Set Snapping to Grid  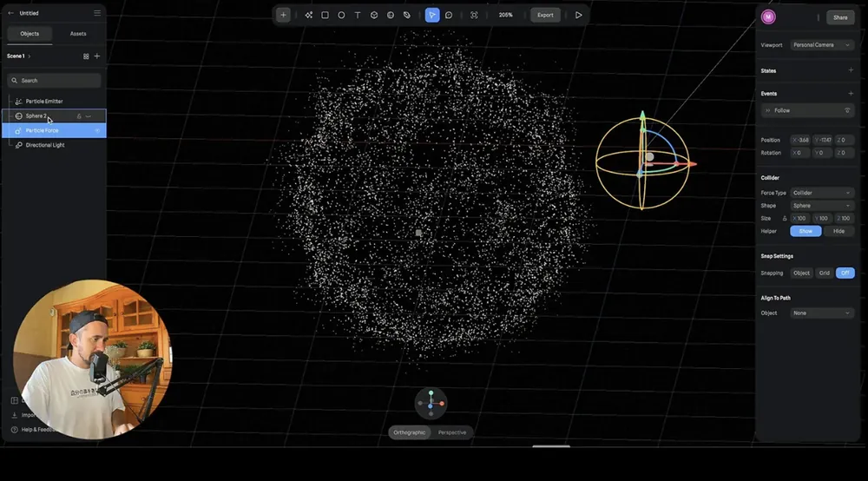(825, 273)
